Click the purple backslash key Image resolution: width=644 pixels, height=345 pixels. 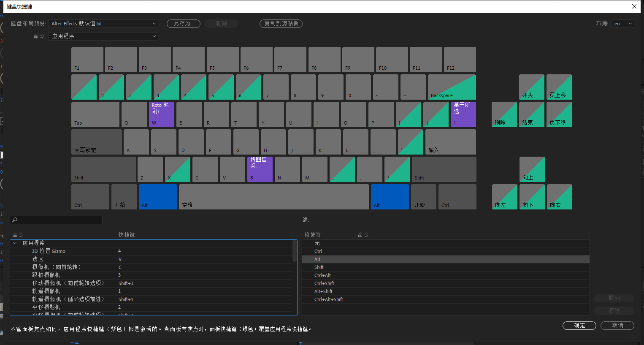(463, 114)
